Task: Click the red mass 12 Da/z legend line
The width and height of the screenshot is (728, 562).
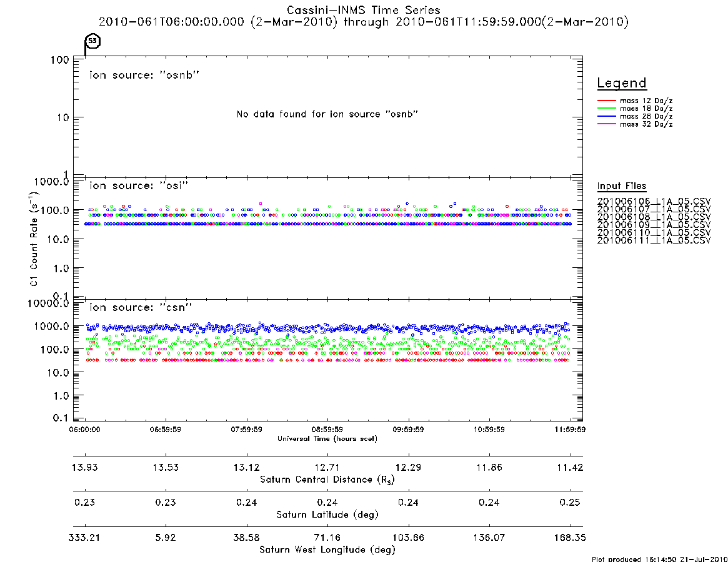Action: tap(606, 101)
